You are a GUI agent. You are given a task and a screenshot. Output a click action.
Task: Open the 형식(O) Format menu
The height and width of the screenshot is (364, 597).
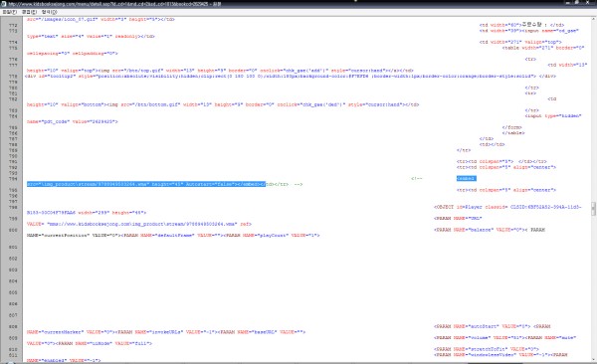tap(49, 12)
